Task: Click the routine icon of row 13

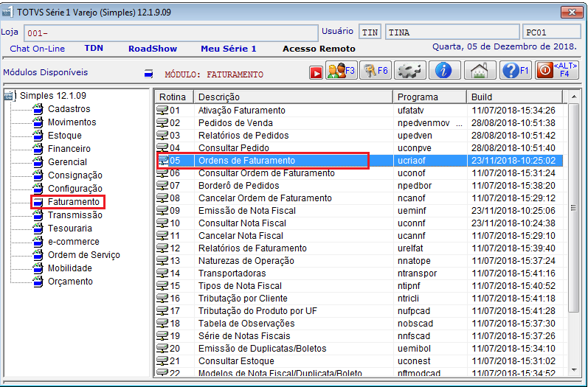Action: (162, 261)
